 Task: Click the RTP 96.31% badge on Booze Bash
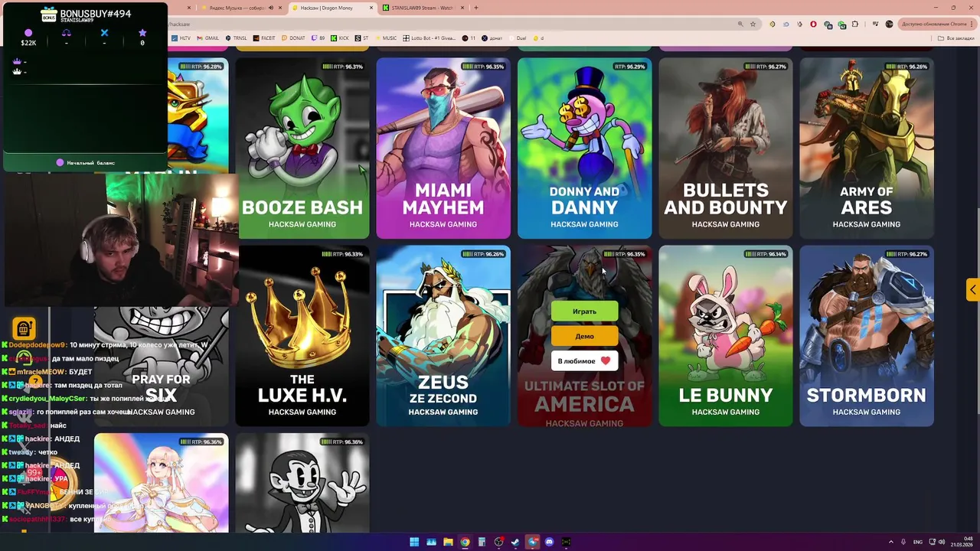click(x=342, y=67)
